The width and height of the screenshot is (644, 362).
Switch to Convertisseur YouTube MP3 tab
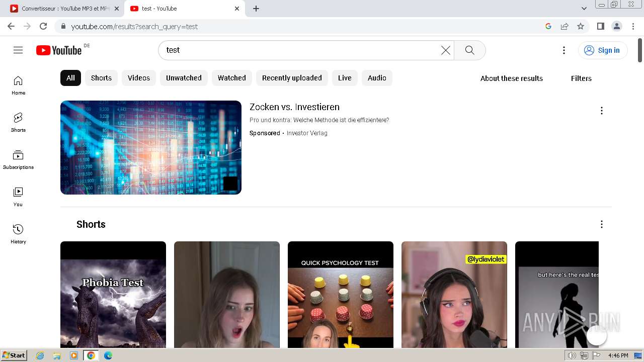65,9
